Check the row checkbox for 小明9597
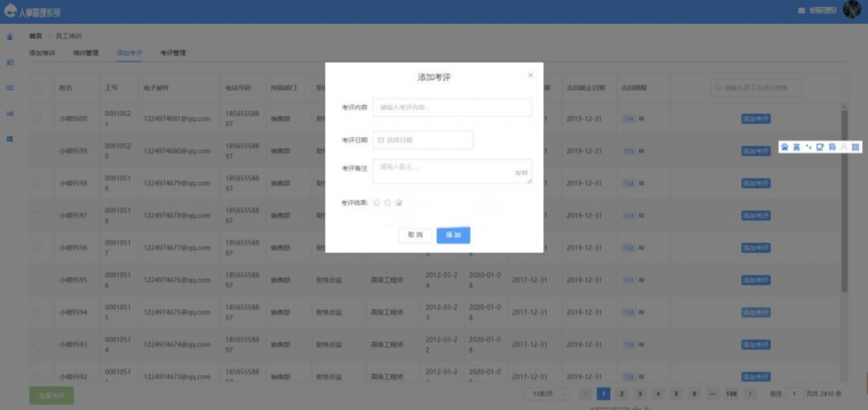This screenshot has width=868, height=410. pyautogui.click(x=37, y=215)
